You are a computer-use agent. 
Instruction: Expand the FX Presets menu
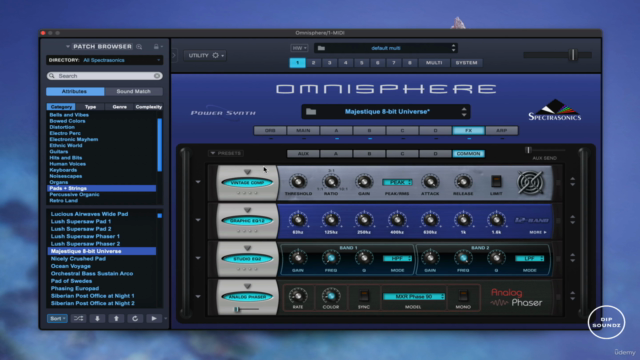click(x=226, y=153)
